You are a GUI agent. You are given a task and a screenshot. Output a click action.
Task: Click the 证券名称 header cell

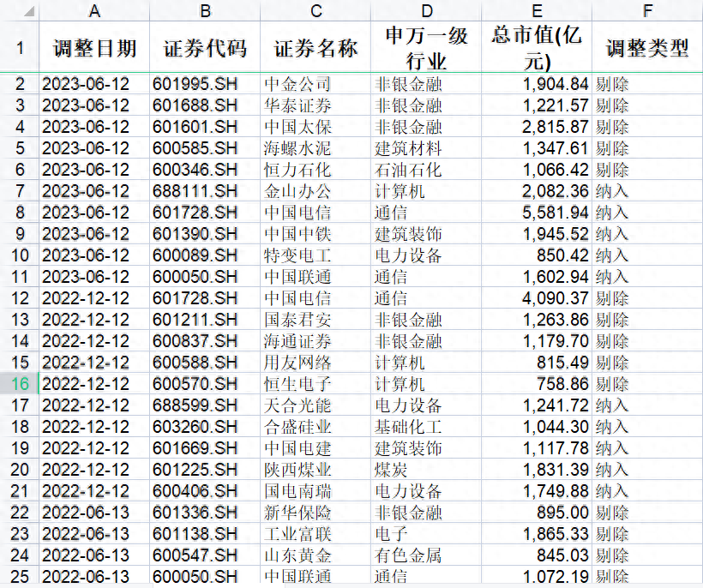[x=315, y=47]
